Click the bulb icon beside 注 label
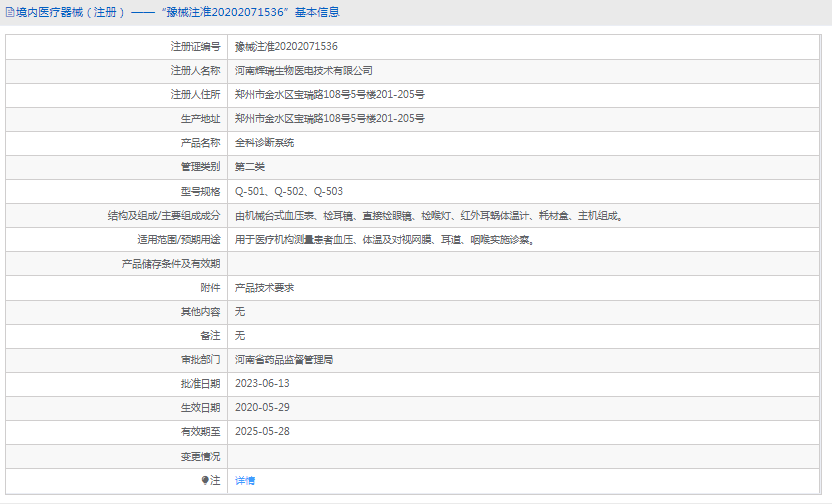This screenshot has height=504, width=832. [x=205, y=480]
